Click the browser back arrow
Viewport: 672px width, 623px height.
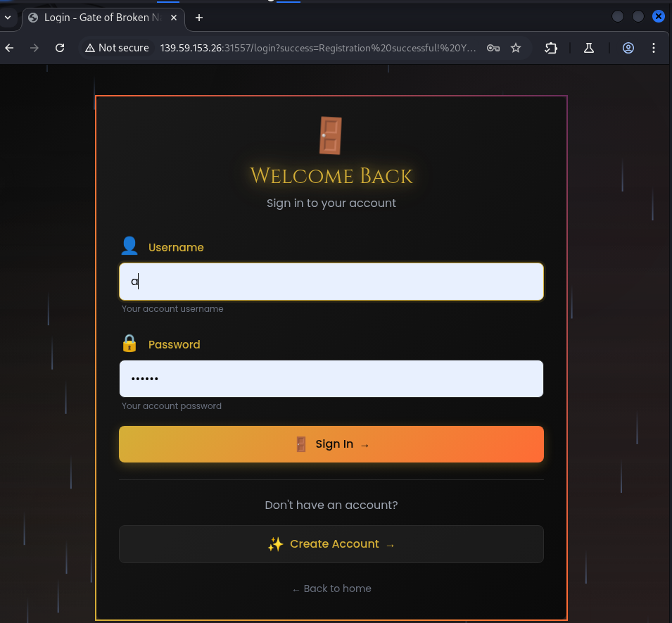tap(9, 48)
